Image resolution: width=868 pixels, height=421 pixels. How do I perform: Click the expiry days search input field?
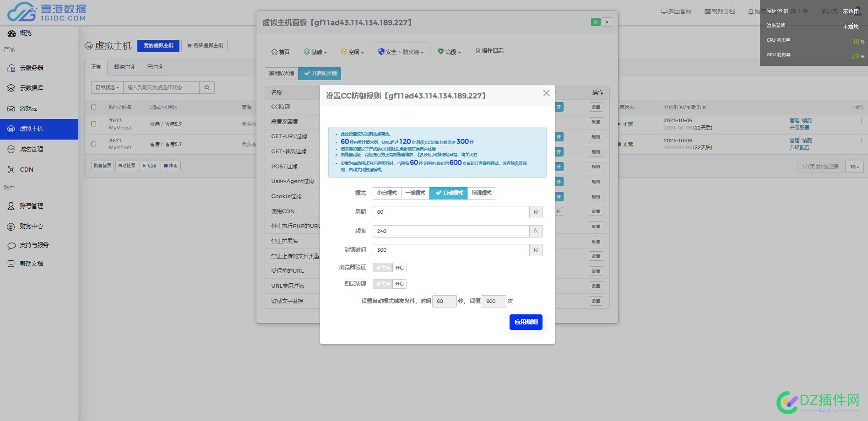point(161,87)
